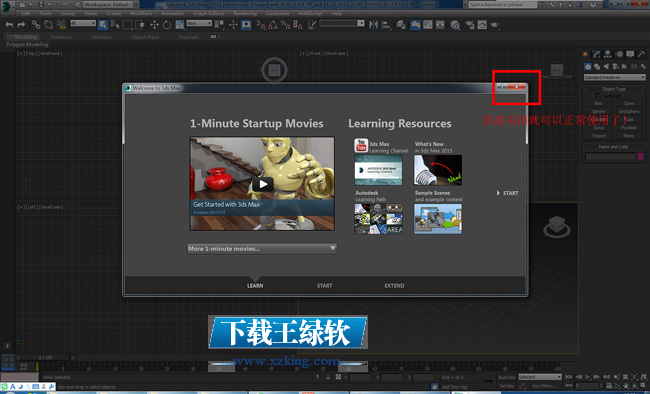
Task: Choose the Rectangular Selection Region tool
Action: point(128,25)
